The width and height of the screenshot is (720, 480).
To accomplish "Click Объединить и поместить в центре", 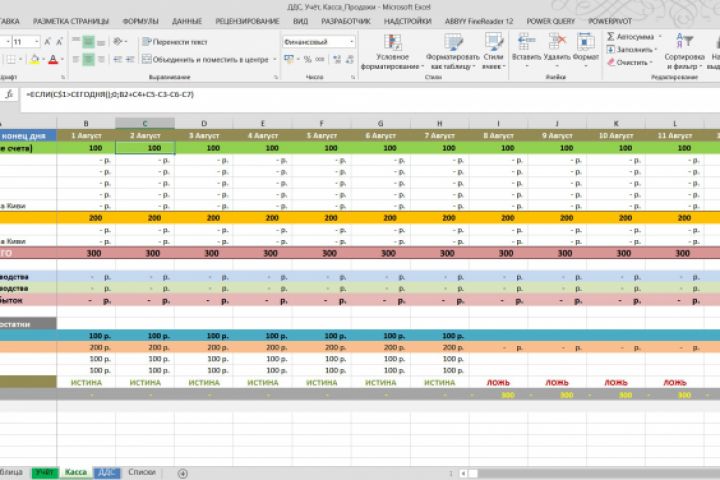I will point(205,59).
